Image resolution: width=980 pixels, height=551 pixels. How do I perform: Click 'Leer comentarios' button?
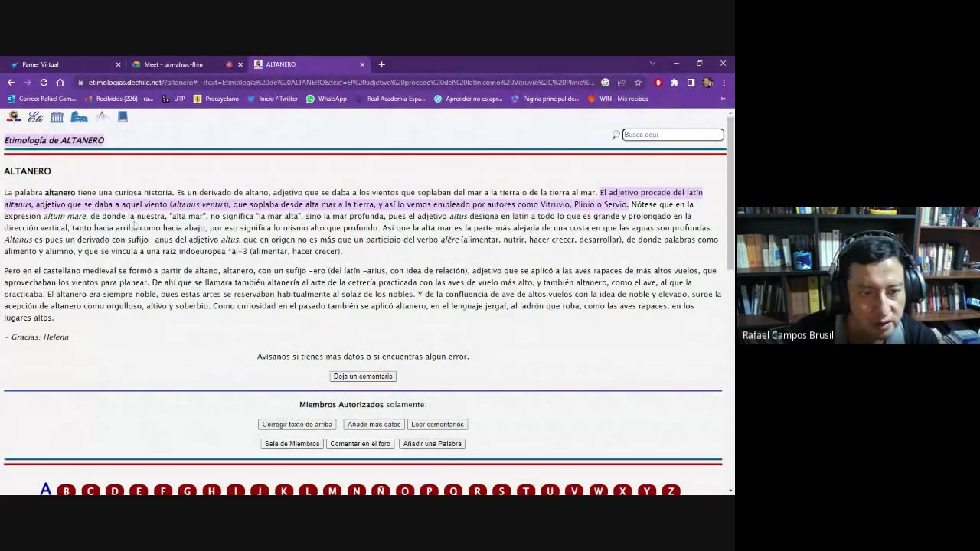437,425
